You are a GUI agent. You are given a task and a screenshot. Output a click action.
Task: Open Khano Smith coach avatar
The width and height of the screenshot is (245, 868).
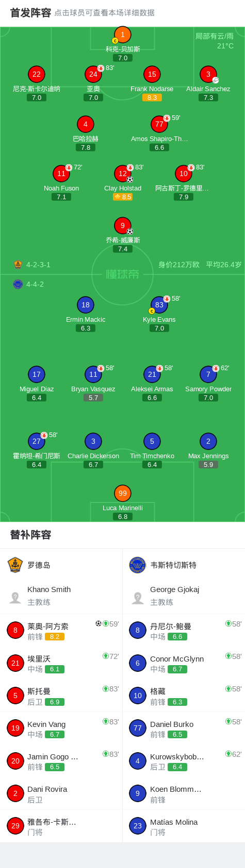(15, 597)
